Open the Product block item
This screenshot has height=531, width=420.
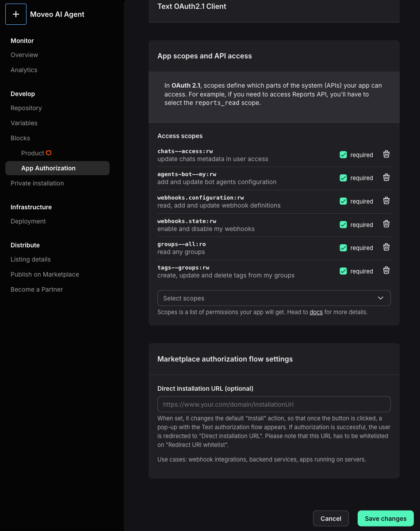[33, 153]
